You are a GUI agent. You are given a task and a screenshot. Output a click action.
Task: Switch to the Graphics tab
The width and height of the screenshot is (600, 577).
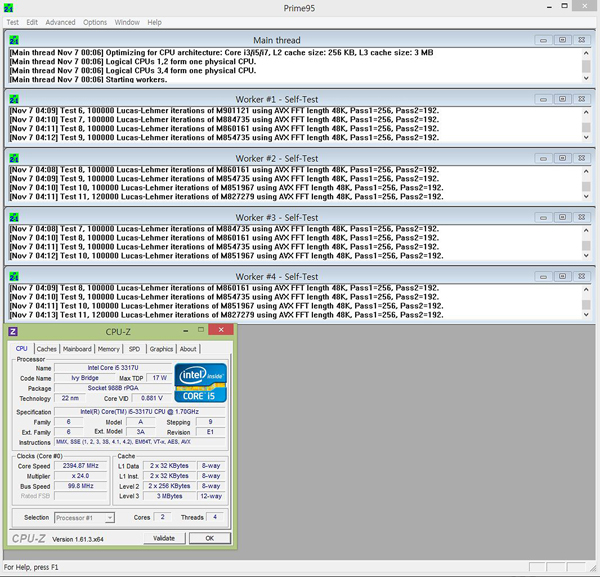(x=161, y=349)
